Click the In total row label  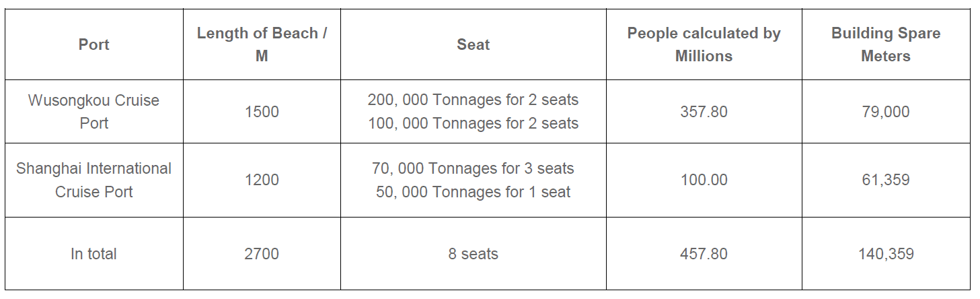pyautogui.click(x=93, y=254)
